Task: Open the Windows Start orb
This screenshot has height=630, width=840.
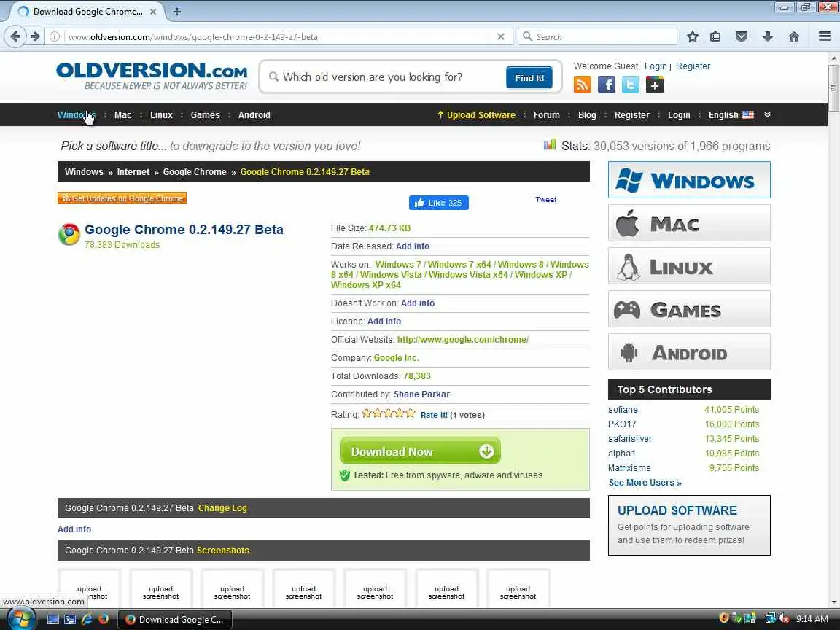Action: pyautogui.click(x=20, y=619)
